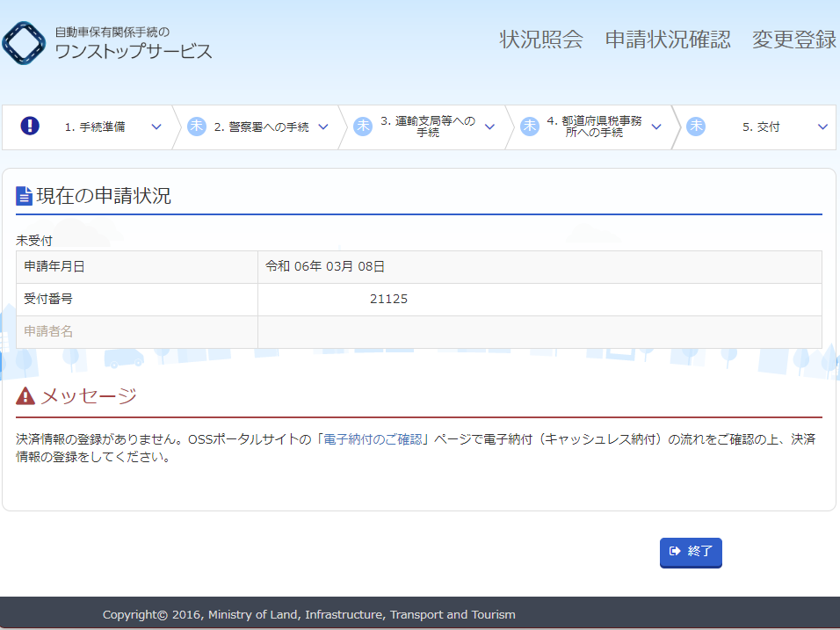Image resolution: width=840 pixels, height=630 pixels.
Task: Click the copyright footer text
Action: [x=309, y=614]
